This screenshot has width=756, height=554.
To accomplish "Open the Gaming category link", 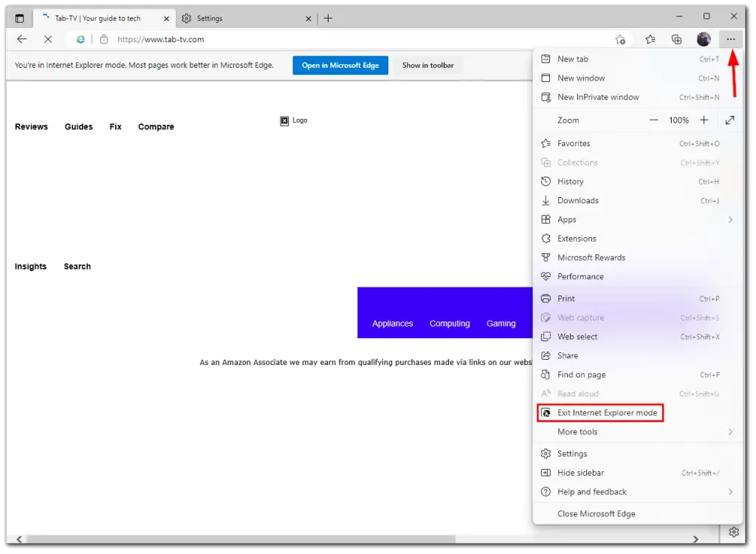I will click(x=501, y=323).
